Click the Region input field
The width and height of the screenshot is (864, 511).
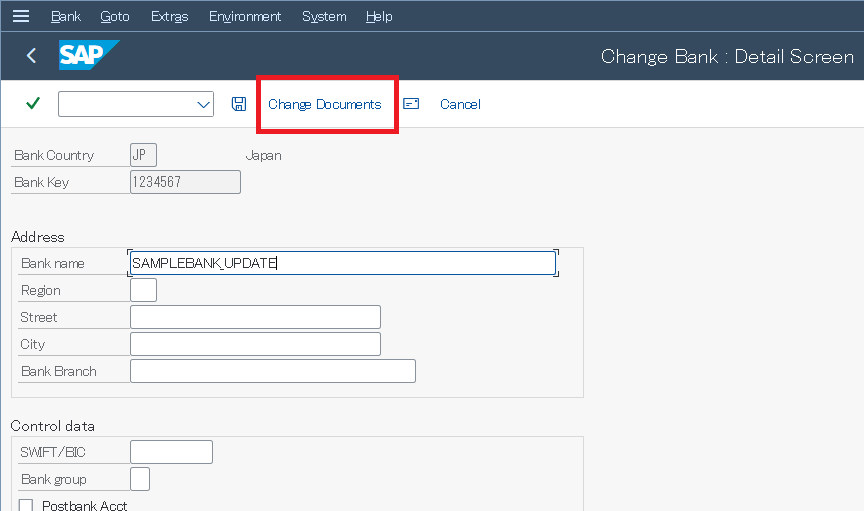pyautogui.click(x=143, y=290)
